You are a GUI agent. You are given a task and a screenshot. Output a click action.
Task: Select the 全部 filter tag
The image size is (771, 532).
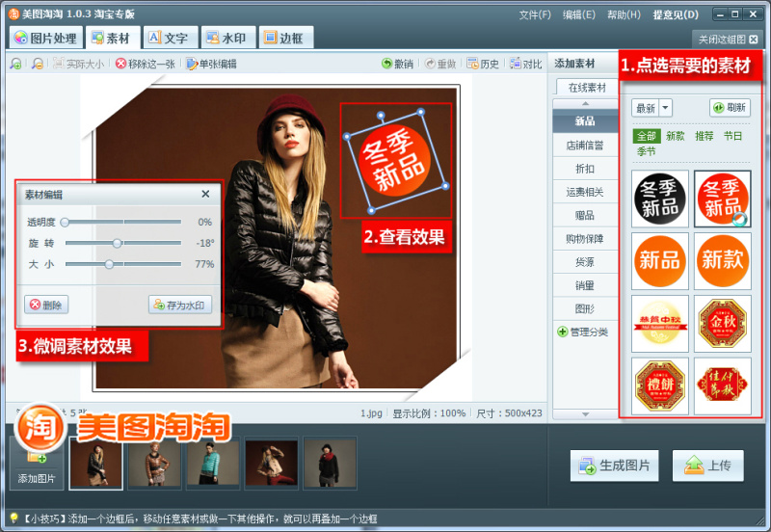click(646, 136)
